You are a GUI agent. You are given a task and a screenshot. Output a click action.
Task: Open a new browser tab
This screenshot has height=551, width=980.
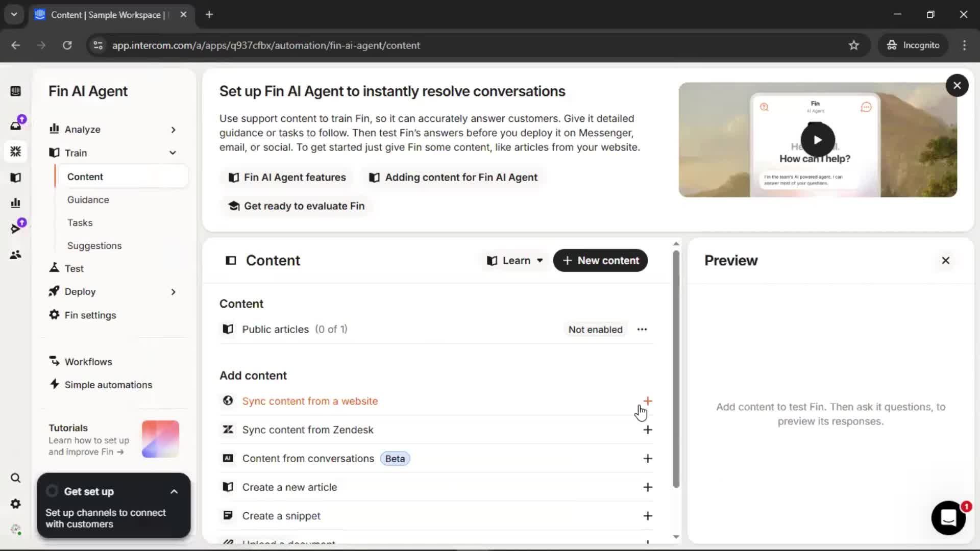point(209,14)
